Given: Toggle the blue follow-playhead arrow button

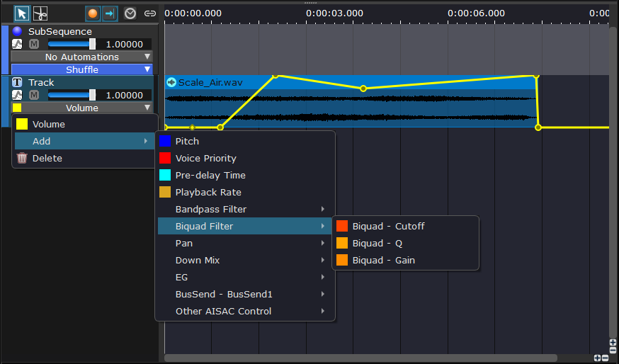Looking at the screenshot, I should pyautogui.click(x=110, y=13).
